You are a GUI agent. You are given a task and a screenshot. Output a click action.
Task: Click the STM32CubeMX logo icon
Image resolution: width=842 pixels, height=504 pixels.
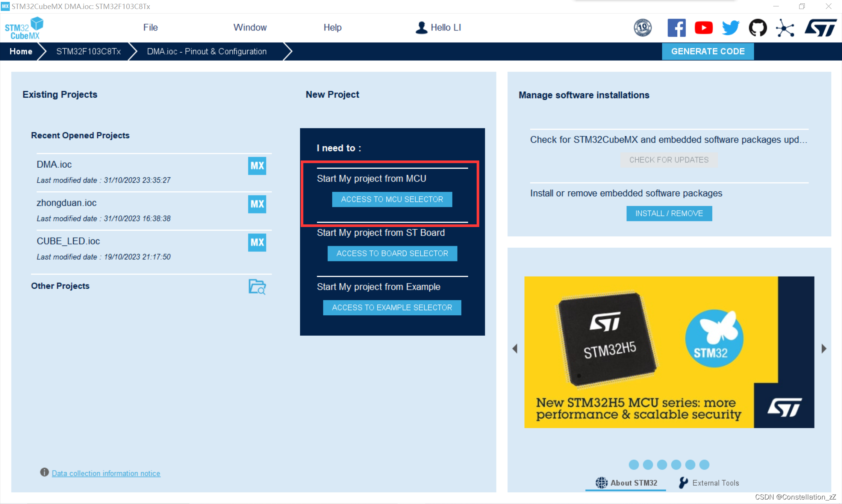24,28
